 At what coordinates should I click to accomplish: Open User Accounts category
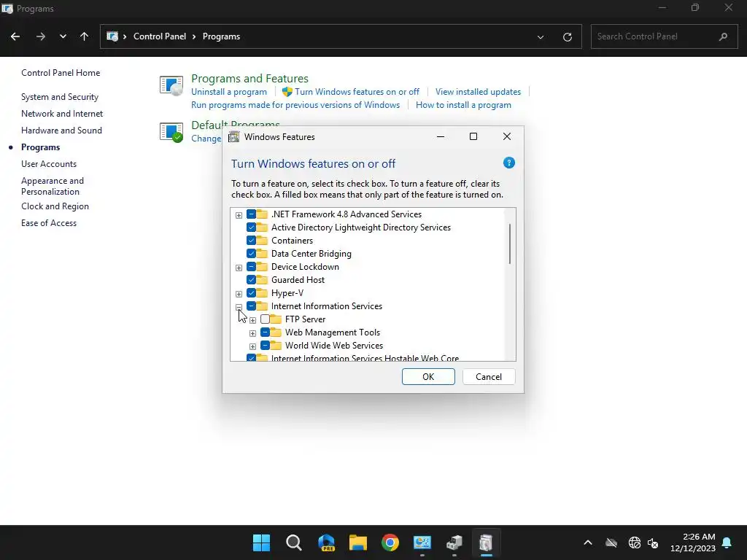[49, 164]
